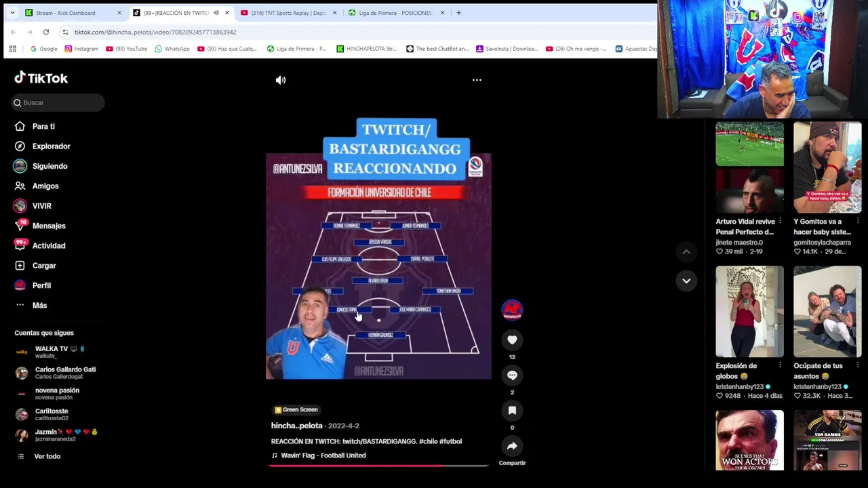Go to previous video arrow
This screenshot has height=488, width=868.
686,252
